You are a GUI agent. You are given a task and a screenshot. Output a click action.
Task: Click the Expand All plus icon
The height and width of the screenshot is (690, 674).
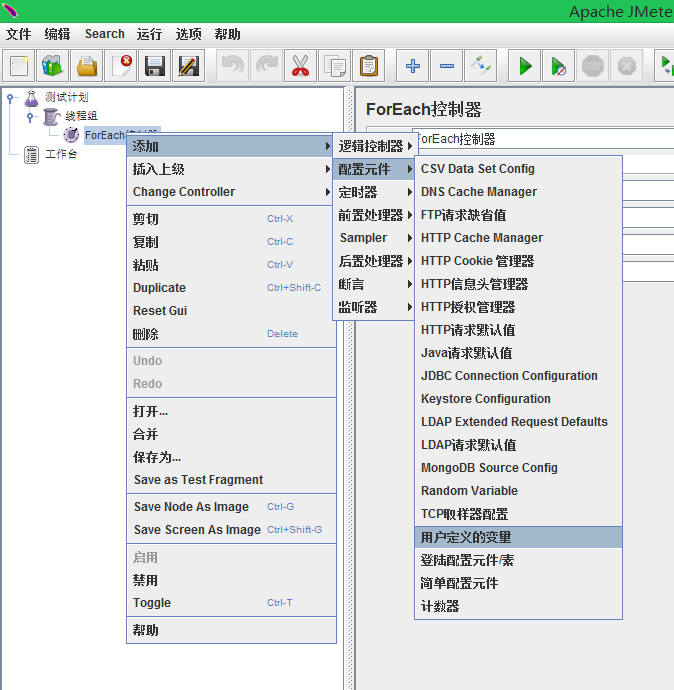pos(413,66)
